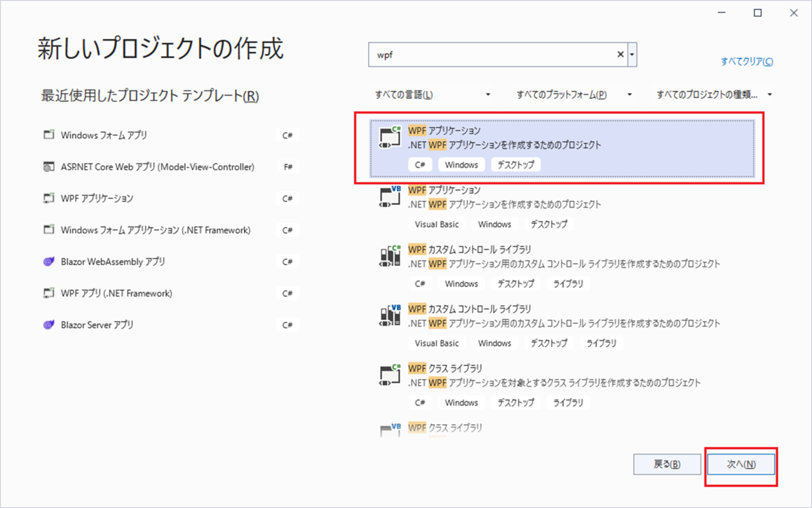Choose recent template Blazor WebAssembly アプリ
The width and height of the screenshot is (812, 508).
tap(170, 261)
